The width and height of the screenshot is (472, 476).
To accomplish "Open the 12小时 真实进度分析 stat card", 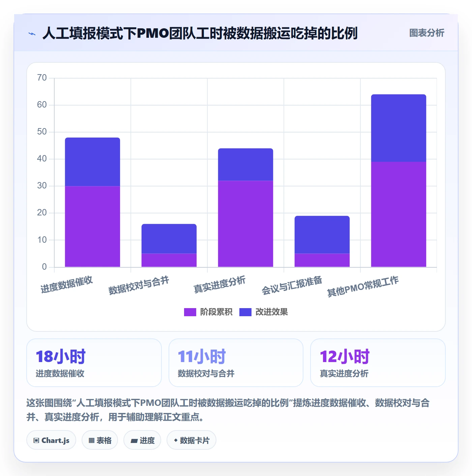I will [378, 363].
